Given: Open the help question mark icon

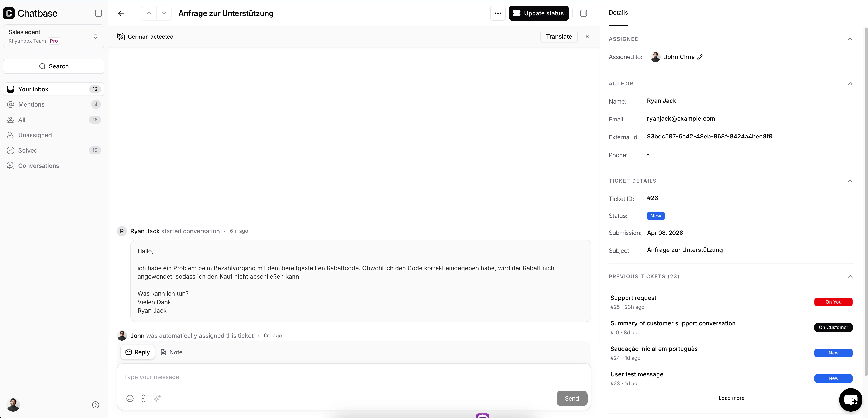Looking at the screenshot, I should [95, 405].
